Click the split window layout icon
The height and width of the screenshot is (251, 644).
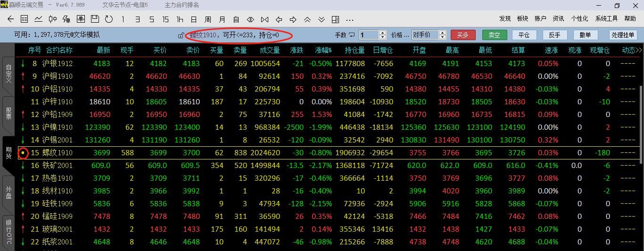335,19
